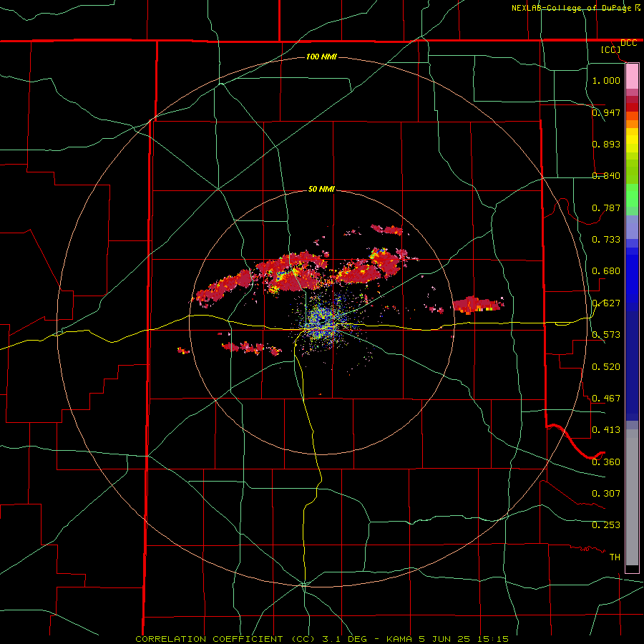Click the small echoes southwest of radar
Image resolution: width=644 pixels, height=644 pixels.
pyautogui.click(x=251, y=348)
